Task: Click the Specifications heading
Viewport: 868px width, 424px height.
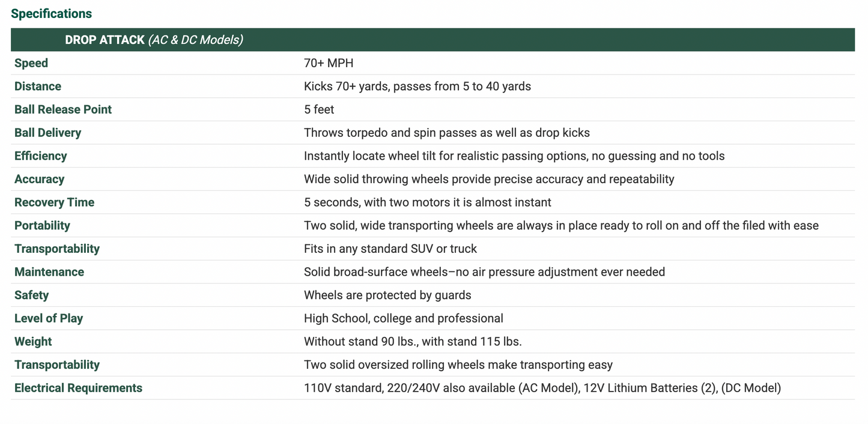Action: coord(52,13)
